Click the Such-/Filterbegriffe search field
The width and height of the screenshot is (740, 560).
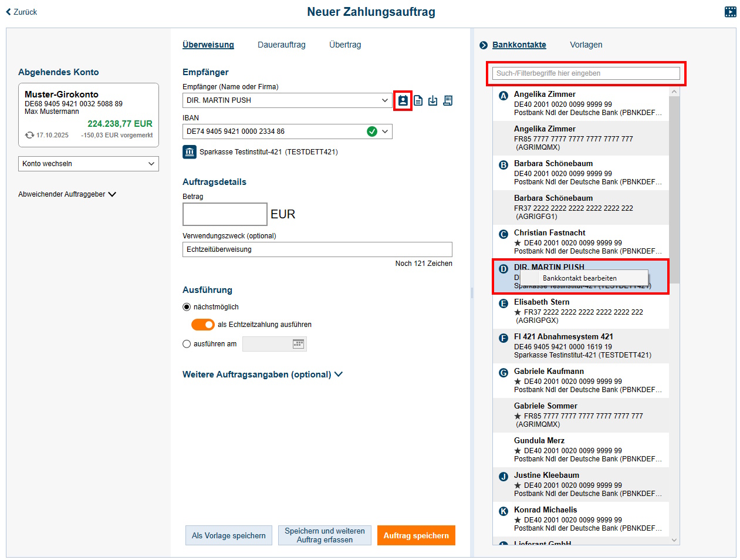click(x=586, y=73)
